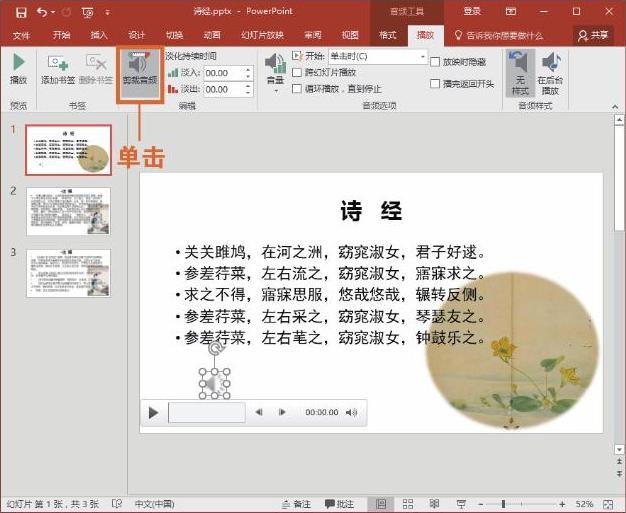
Task: Decrease 淡出 fade-out value with down arrow
Action: [248, 93]
